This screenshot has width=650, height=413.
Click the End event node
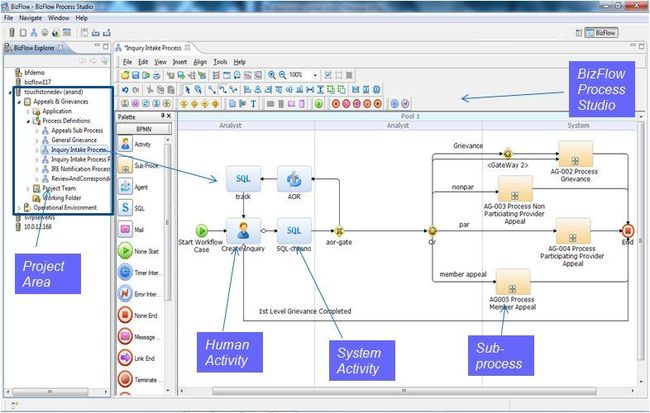[628, 231]
